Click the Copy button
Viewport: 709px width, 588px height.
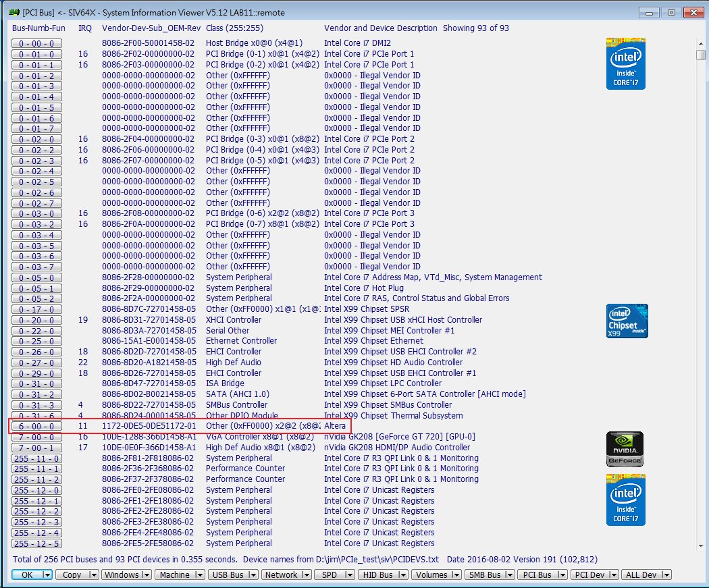pyautogui.click(x=72, y=574)
